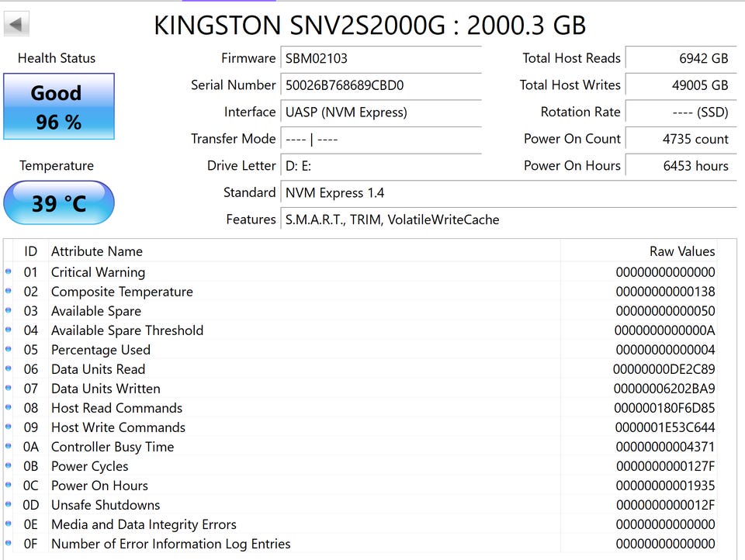Click the Standard field NVM Express 1.4
Screen dimensions: 745x560
pyautogui.click(x=508, y=193)
